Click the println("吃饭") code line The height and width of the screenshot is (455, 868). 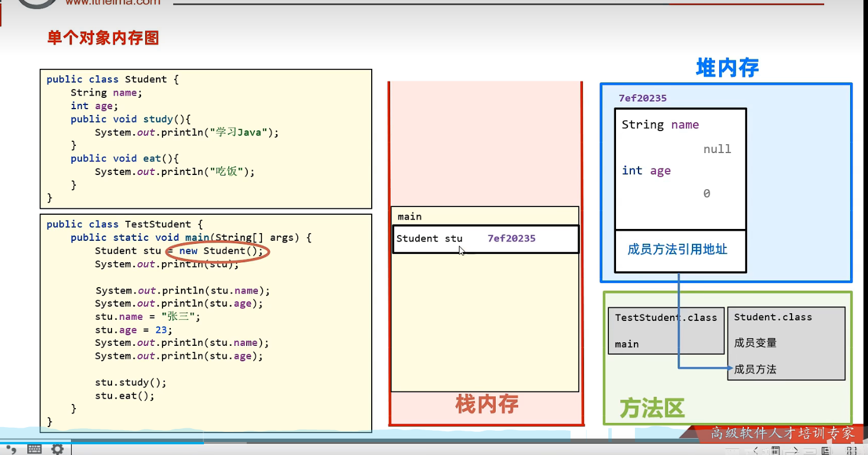[x=174, y=171]
